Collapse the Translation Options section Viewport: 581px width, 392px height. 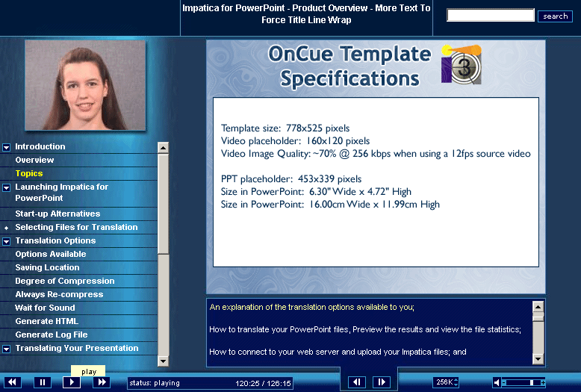pos(6,242)
